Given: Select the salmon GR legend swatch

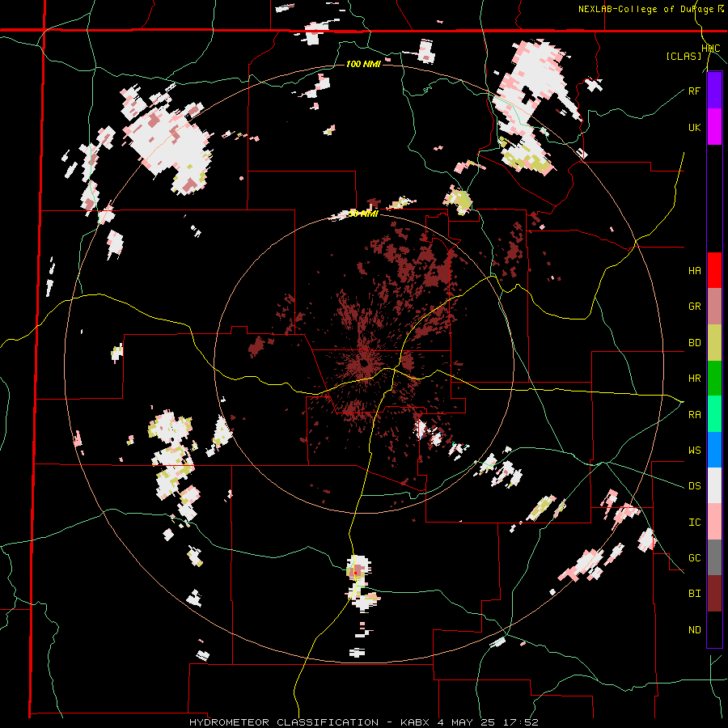Looking at the screenshot, I should point(714,307).
